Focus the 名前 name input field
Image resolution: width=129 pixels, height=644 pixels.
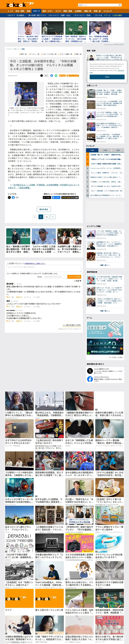55,277
